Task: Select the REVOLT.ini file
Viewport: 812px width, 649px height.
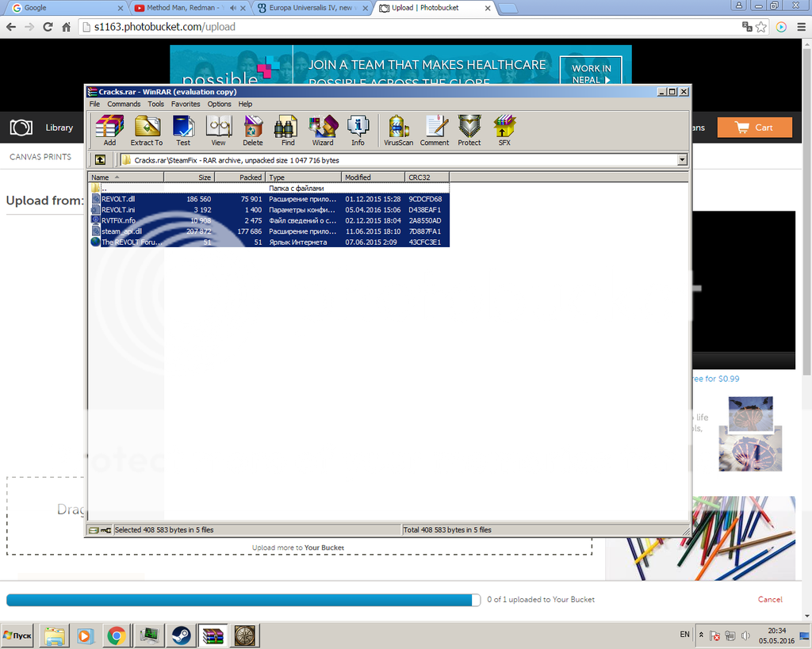Action: (119, 210)
